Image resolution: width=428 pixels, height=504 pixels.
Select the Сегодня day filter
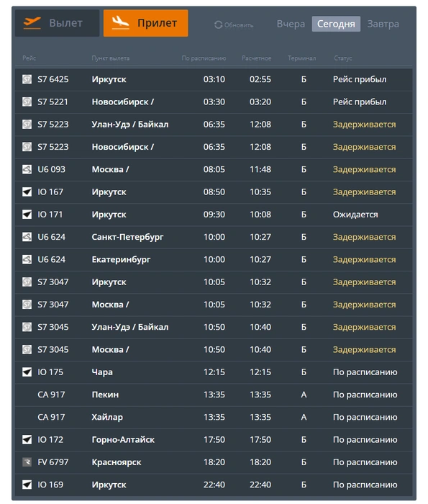(x=336, y=24)
